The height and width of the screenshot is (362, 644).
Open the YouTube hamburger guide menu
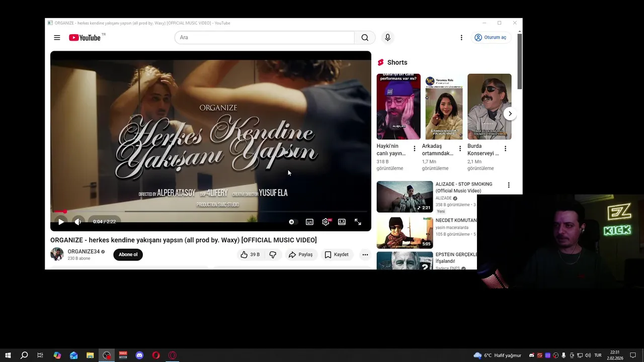coord(57,38)
